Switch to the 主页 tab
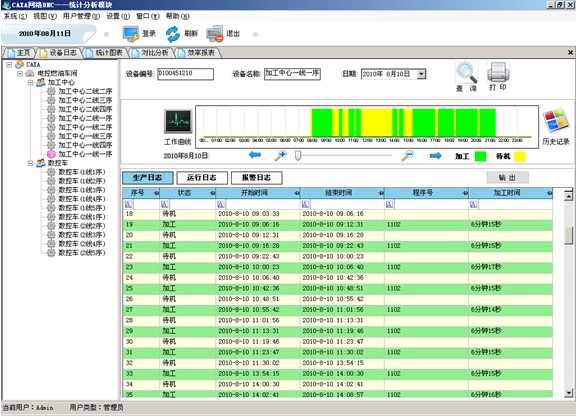Viewport: 576px width, 416px height. (x=19, y=53)
